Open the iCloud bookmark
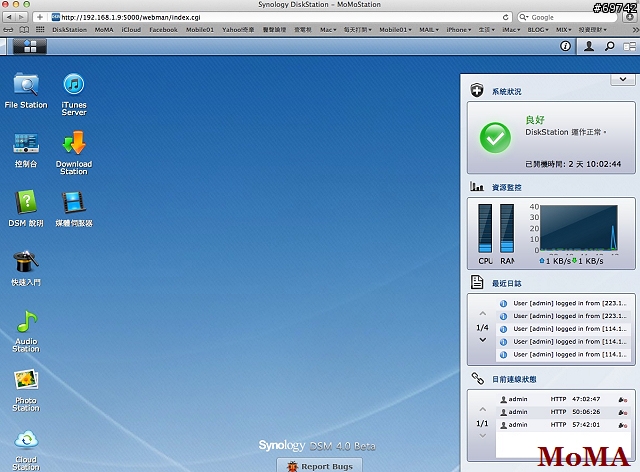Screen dimensions: 640x472 click(x=131, y=29)
